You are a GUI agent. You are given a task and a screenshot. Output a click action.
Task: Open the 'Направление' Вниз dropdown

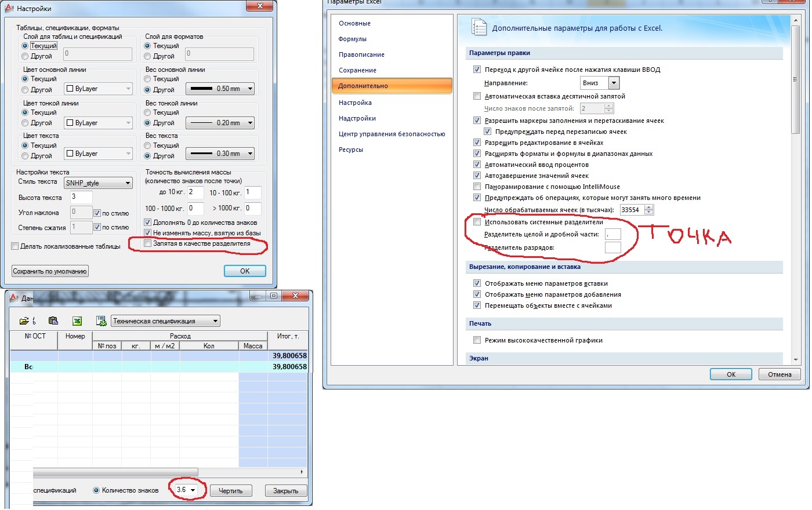point(614,83)
